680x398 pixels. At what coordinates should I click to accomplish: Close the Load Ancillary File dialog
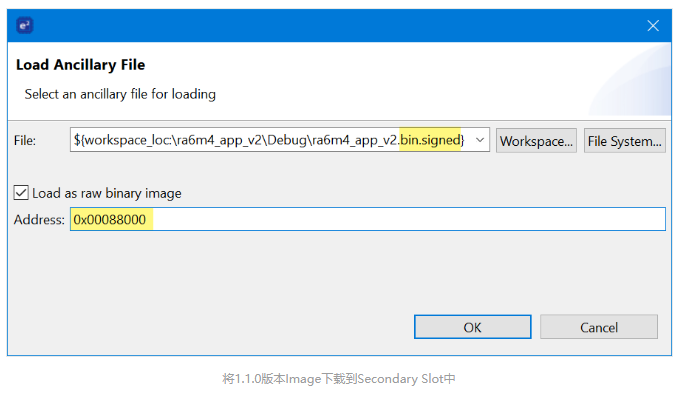click(653, 26)
